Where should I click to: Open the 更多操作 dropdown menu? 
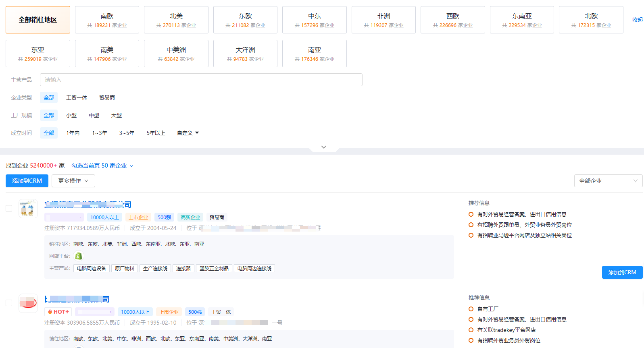(73, 181)
